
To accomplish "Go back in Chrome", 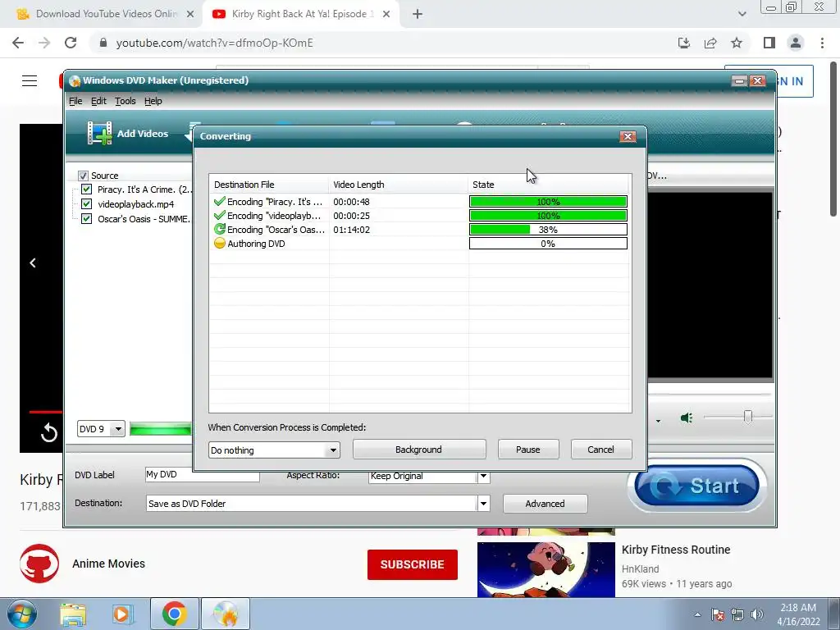I will coord(18,43).
